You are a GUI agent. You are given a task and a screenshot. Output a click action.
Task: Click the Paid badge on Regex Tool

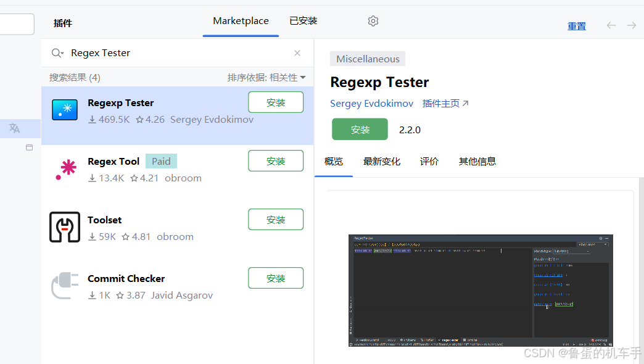[161, 162]
